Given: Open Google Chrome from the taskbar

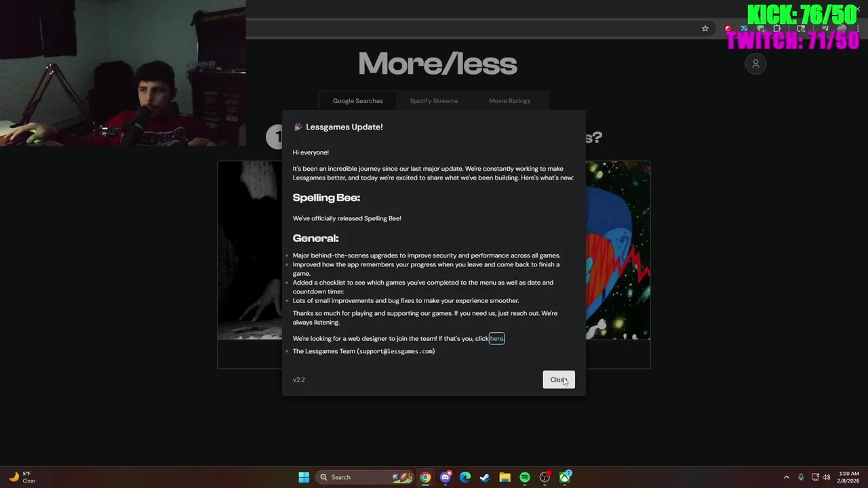Looking at the screenshot, I should (x=425, y=477).
